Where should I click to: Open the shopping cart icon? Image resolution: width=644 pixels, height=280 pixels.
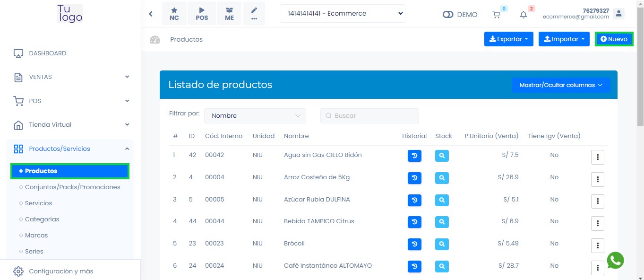click(x=496, y=15)
